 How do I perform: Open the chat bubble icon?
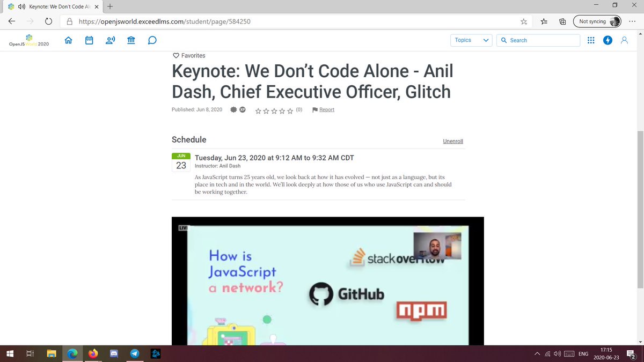coord(152,40)
